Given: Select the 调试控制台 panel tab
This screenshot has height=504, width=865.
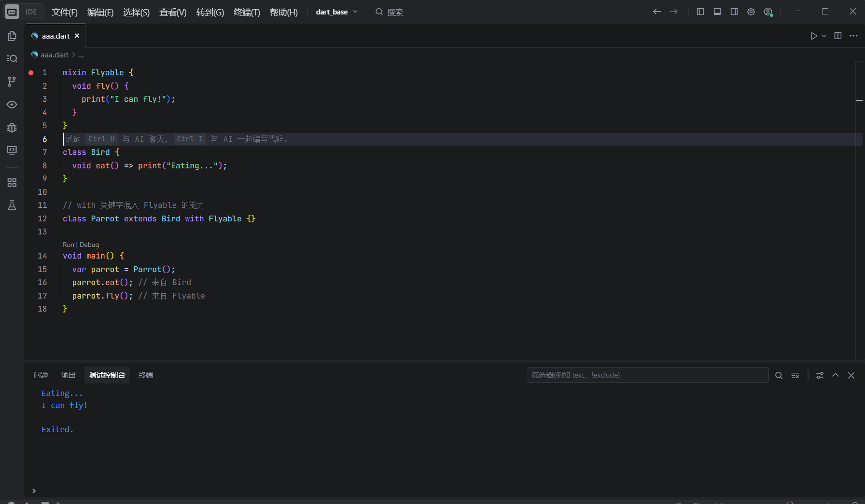Looking at the screenshot, I should [107, 375].
